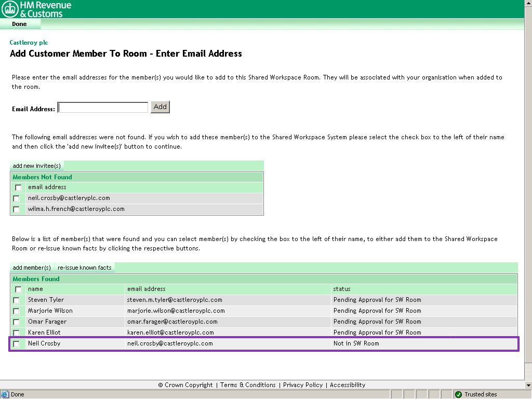Tick the checkbox for Omar Farager

click(17, 322)
